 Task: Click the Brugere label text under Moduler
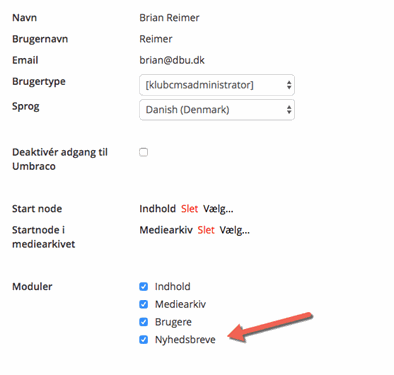pyautogui.click(x=173, y=322)
